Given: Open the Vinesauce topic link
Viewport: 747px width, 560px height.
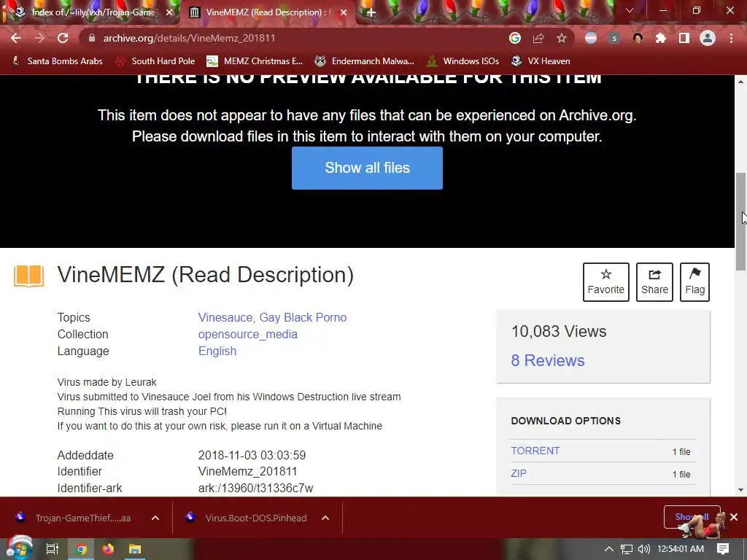Looking at the screenshot, I should coord(225,318).
